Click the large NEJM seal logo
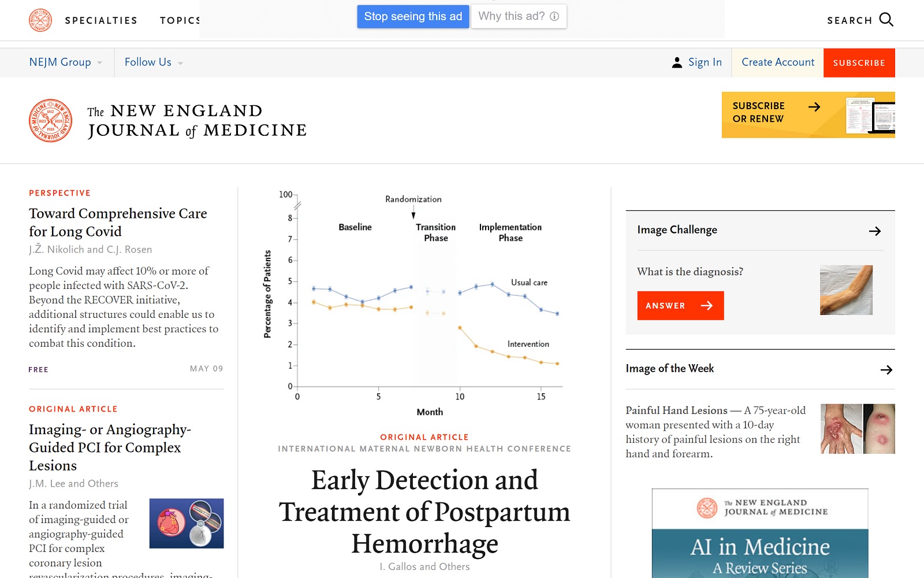924x578 pixels. coord(51,120)
